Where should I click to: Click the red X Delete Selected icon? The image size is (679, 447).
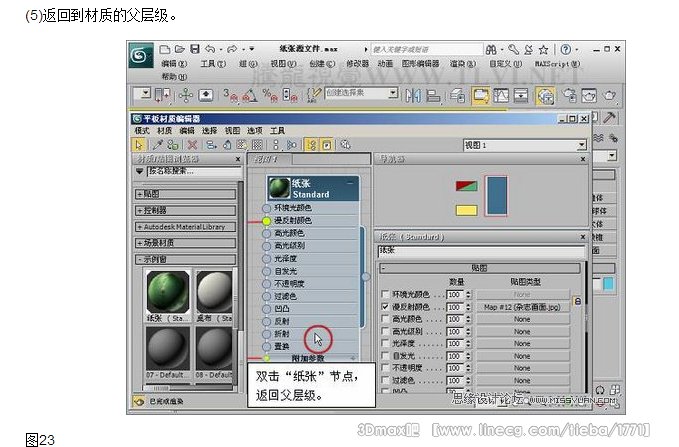192,145
